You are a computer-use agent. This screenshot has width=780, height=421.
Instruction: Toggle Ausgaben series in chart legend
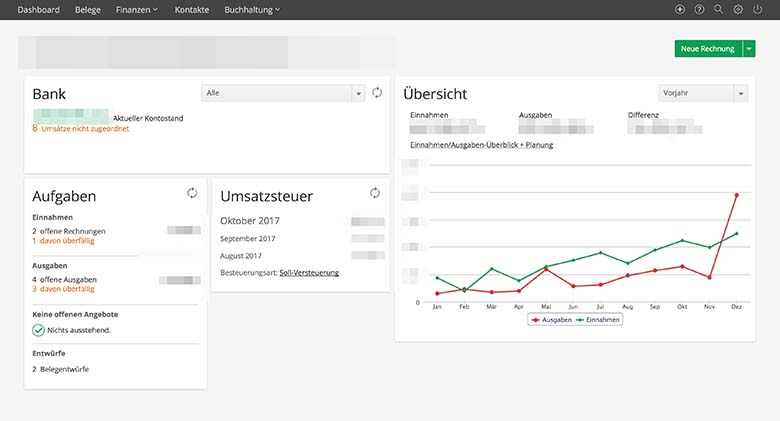pos(552,320)
